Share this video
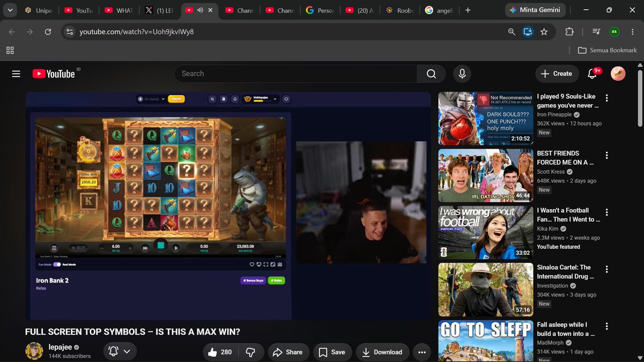This screenshot has height=362, width=644. point(288,352)
